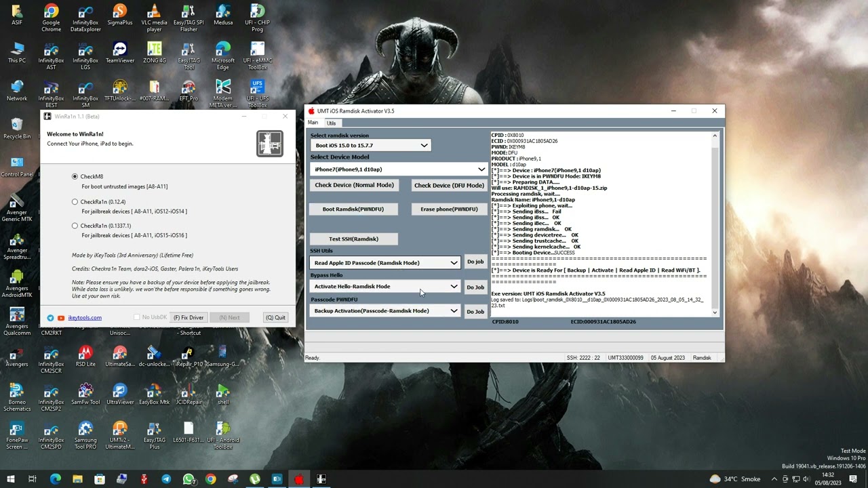The height and width of the screenshot is (488, 868).
Task: Click Check Device (Normal Mode) button
Action: click(x=354, y=185)
